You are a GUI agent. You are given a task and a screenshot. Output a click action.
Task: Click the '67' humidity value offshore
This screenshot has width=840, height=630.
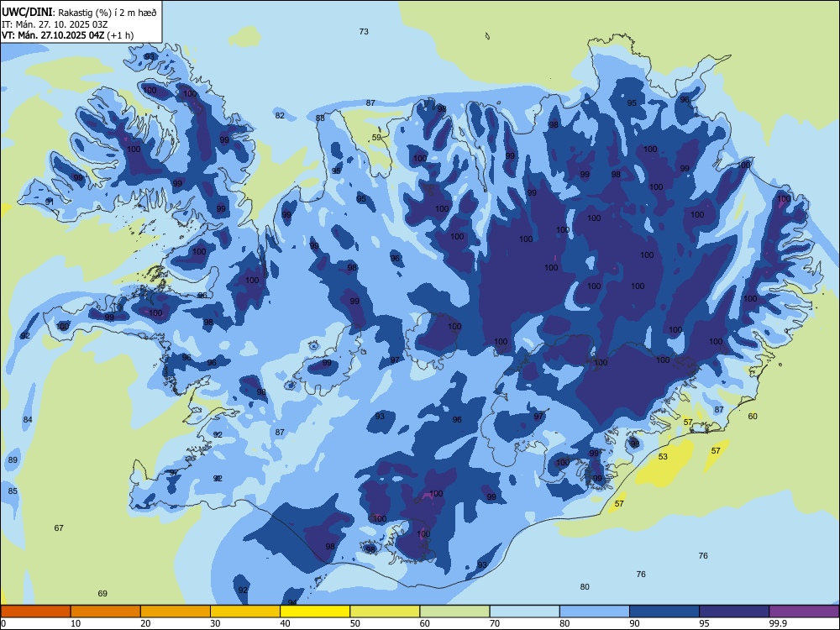tap(59, 528)
